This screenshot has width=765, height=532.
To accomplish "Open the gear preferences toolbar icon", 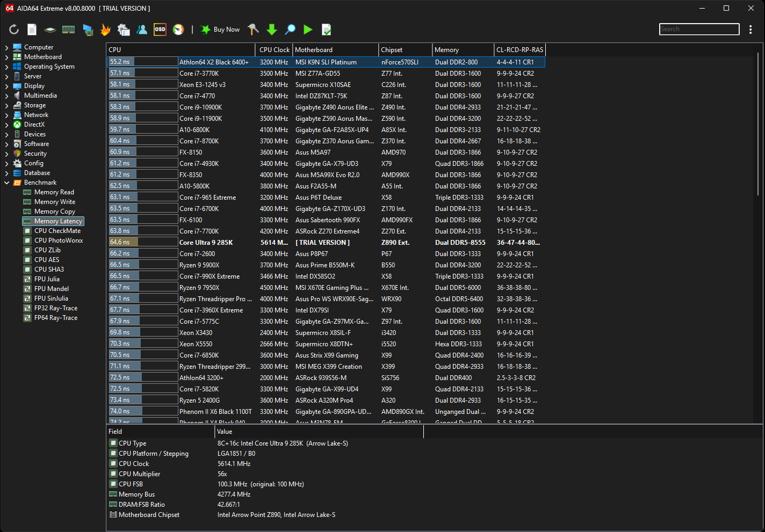I will (124, 30).
